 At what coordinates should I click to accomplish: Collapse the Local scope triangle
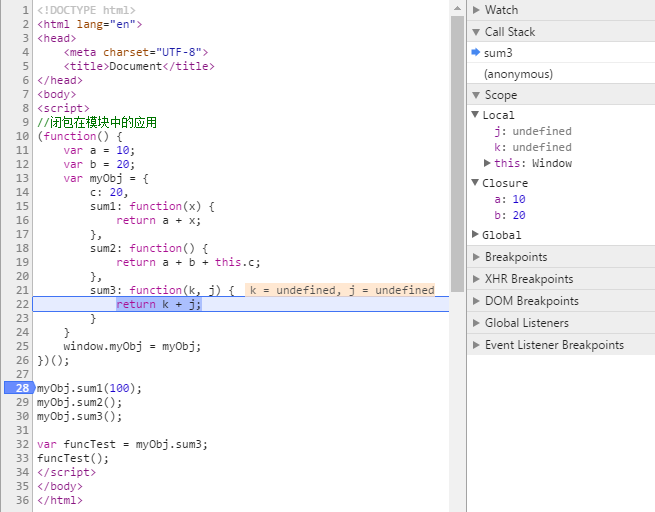click(475, 114)
